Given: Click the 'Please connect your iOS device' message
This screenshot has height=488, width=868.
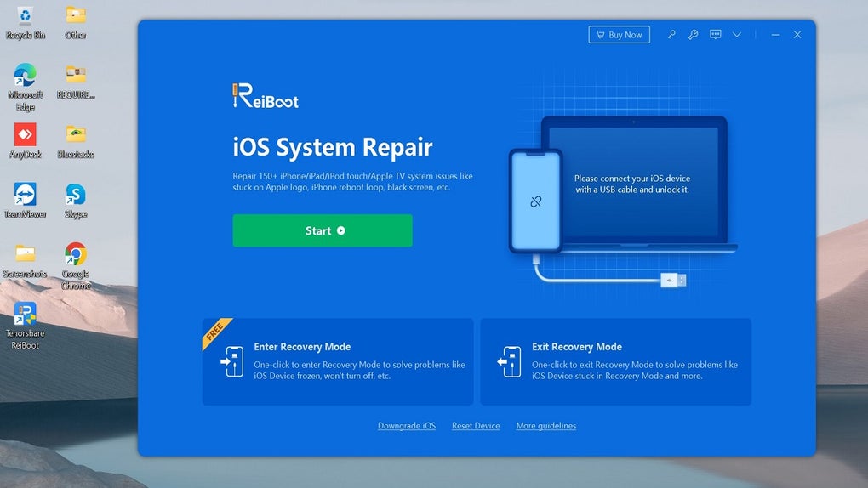Looking at the screenshot, I should tap(632, 184).
